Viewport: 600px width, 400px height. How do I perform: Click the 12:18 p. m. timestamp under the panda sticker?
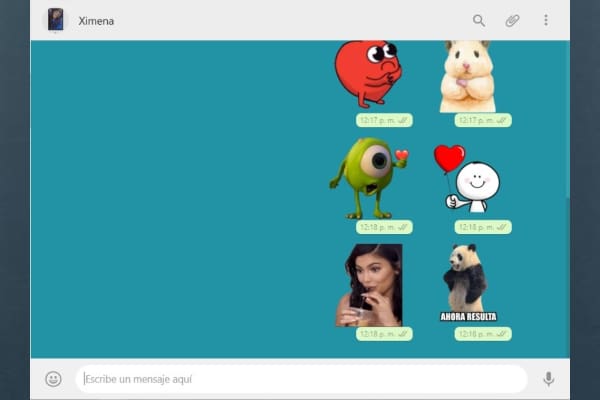point(483,334)
